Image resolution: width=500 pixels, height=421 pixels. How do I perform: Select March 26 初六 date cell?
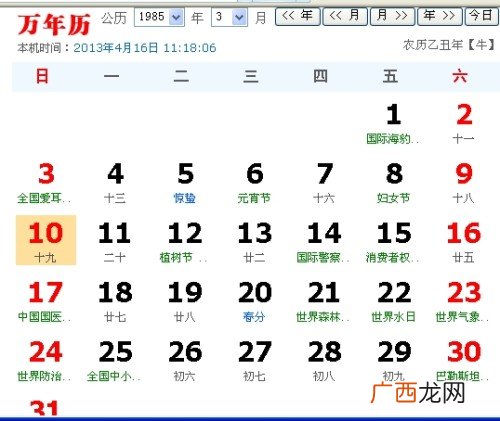(x=185, y=359)
